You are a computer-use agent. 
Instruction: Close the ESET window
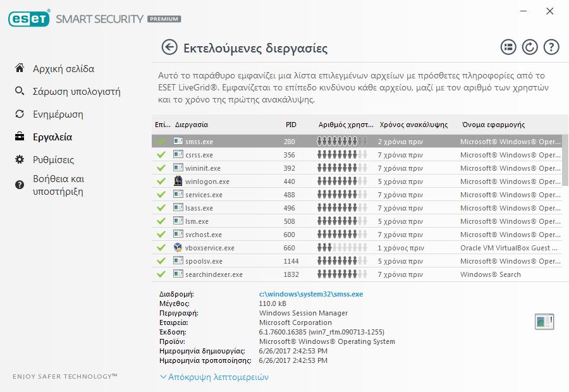pos(550,11)
